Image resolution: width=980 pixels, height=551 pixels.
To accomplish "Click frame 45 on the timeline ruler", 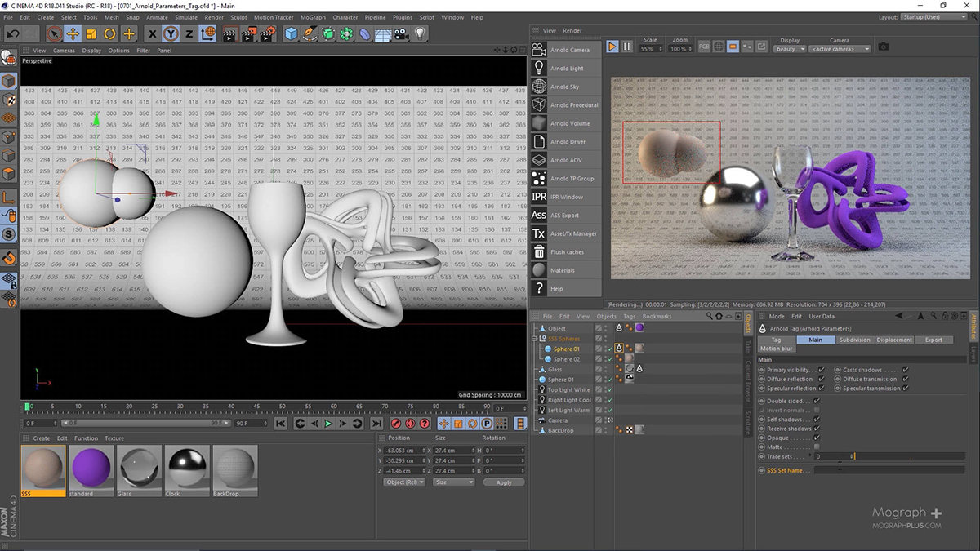I will tap(257, 406).
